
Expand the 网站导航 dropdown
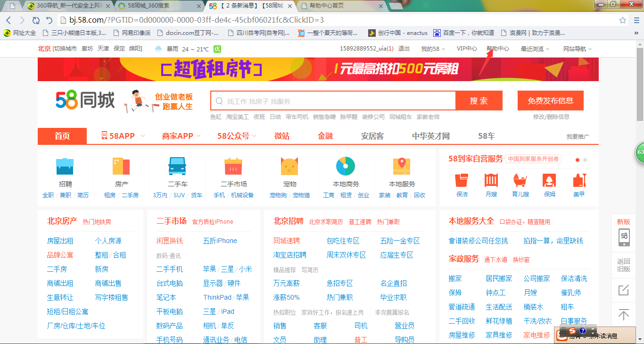point(578,49)
